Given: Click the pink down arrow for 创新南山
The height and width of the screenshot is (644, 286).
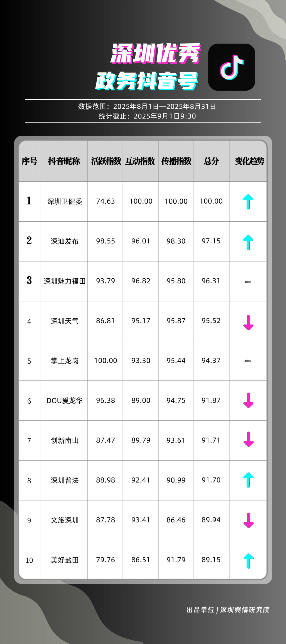Looking at the screenshot, I should pyautogui.click(x=248, y=439).
